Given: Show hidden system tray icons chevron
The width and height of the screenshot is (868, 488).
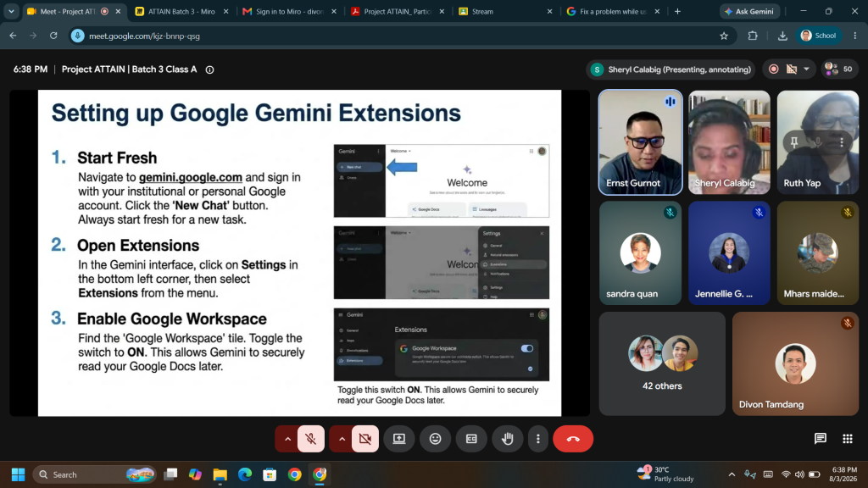Looking at the screenshot, I should tap(732, 474).
